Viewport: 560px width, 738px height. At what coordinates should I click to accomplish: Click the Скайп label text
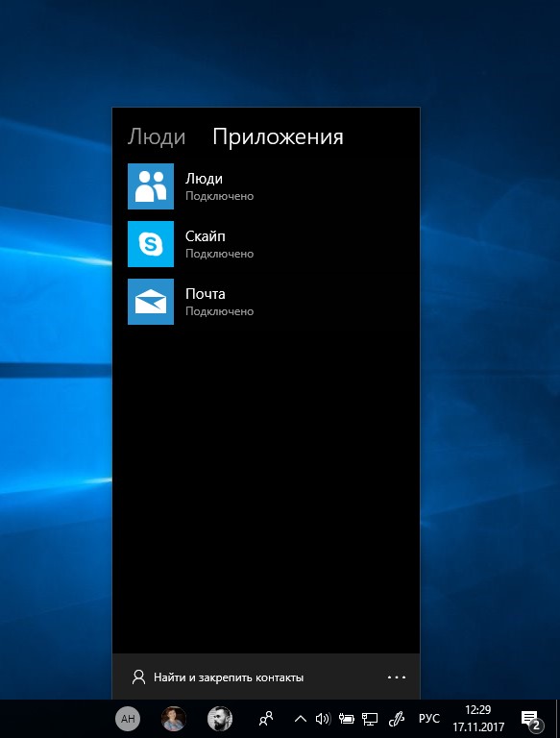(x=206, y=236)
